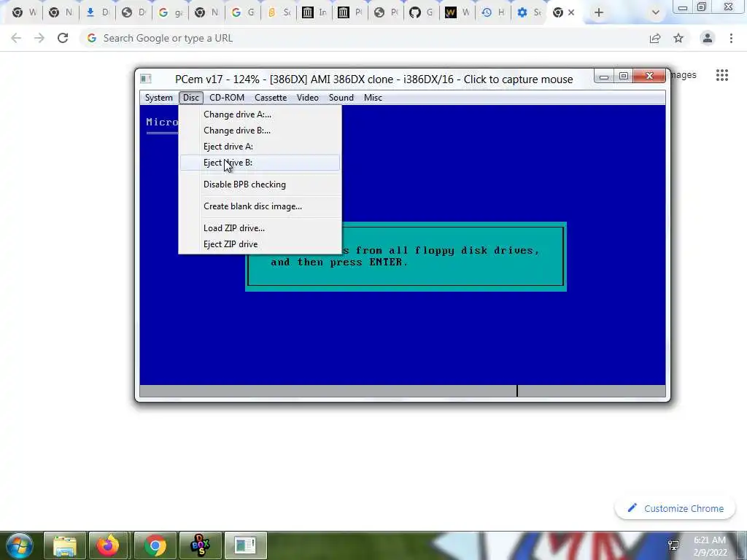Switch to the History tab
This screenshot has width=747, height=560.
point(493,13)
